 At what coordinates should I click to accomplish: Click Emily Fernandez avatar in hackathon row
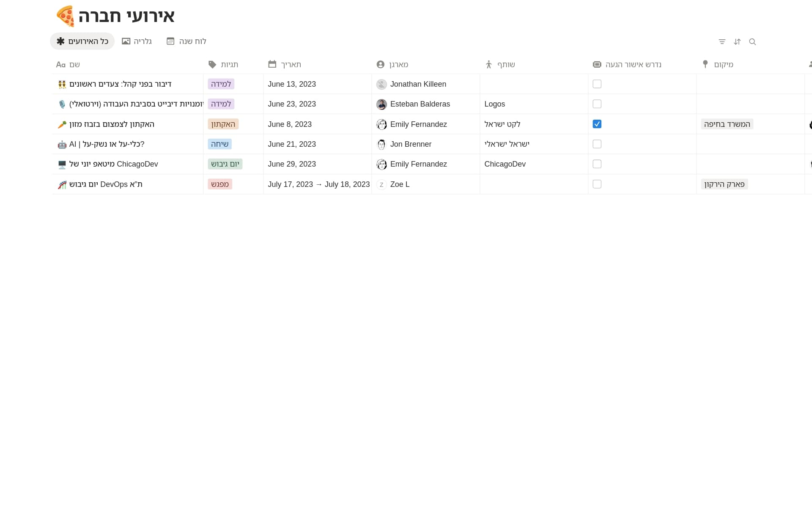pos(381,124)
